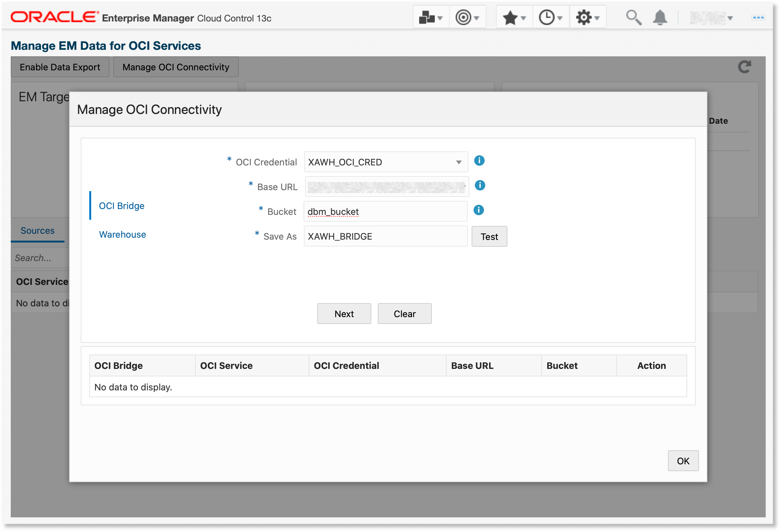Click the Enable Data Export button
The width and height of the screenshot is (781, 532).
(x=60, y=67)
